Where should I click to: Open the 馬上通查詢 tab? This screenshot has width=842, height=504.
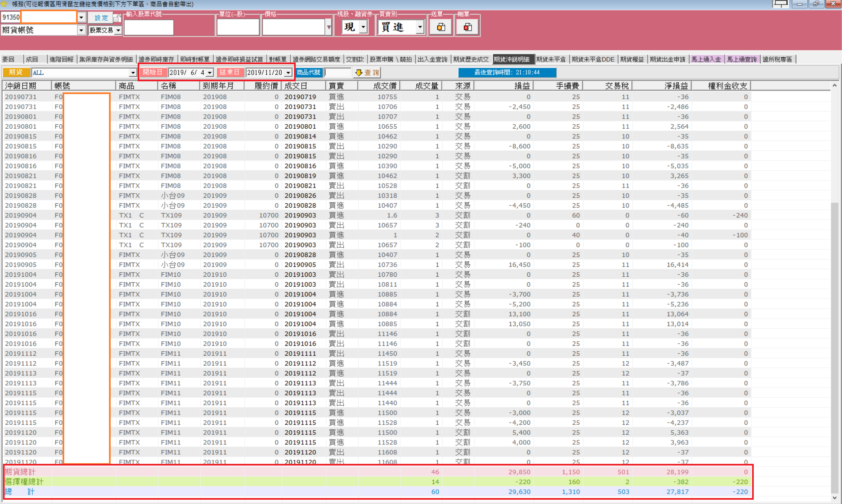[743, 59]
